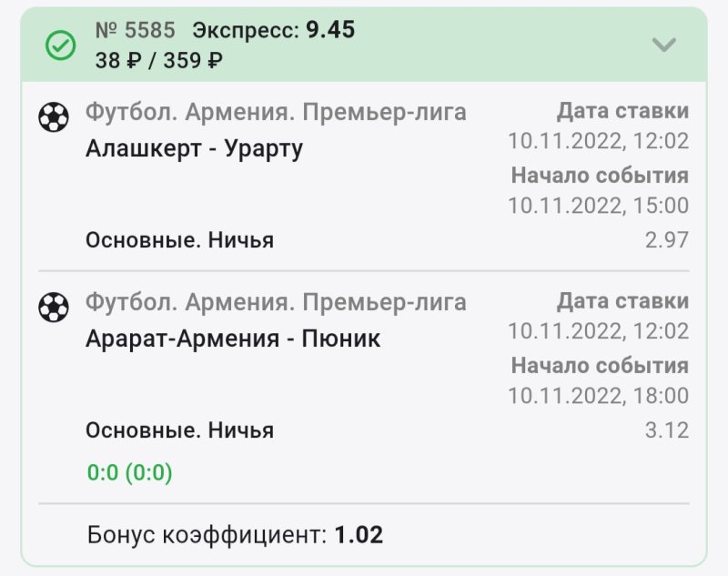
Task: Click the 18:00 event start time
Action: coord(598,395)
